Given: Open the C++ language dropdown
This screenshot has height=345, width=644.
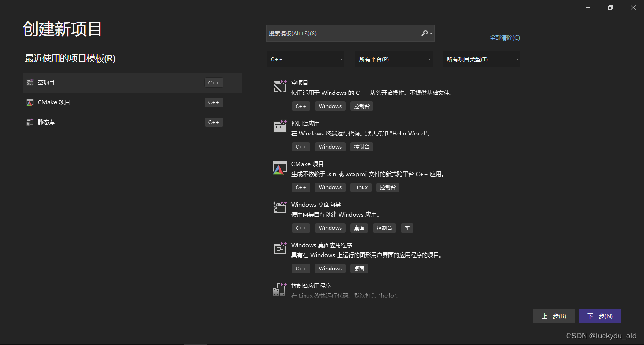Looking at the screenshot, I should pyautogui.click(x=305, y=59).
